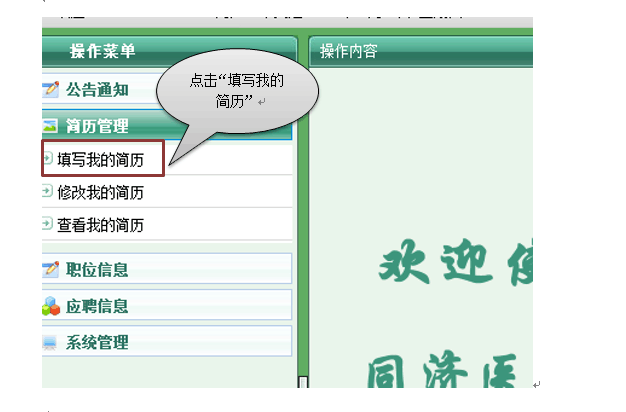Click the arrow icon beside 查看我的简历
This screenshot has width=626, height=412.
coord(47,224)
